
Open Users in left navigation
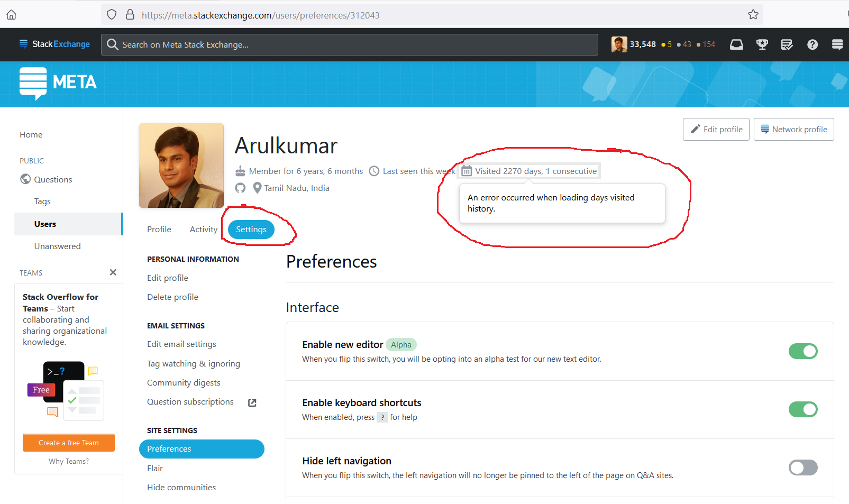[68, 224]
